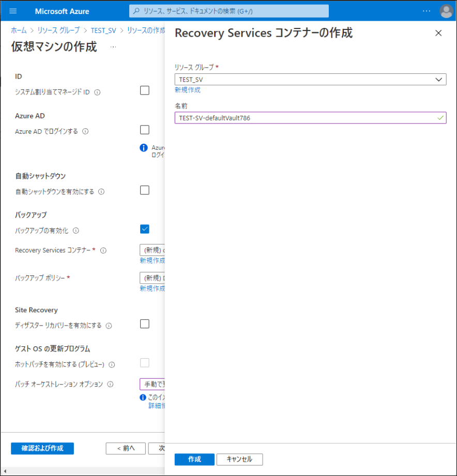
Task: Close the Recovery Services panel
Action: point(438,33)
